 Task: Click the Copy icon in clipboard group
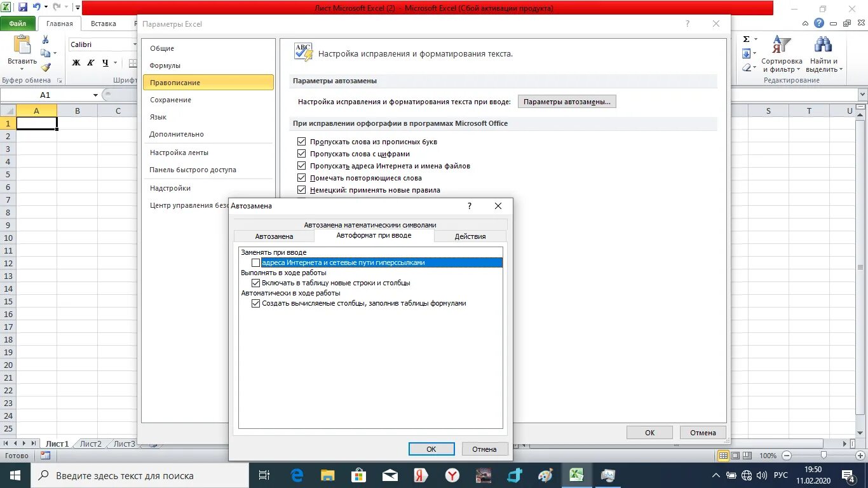coord(45,53)
